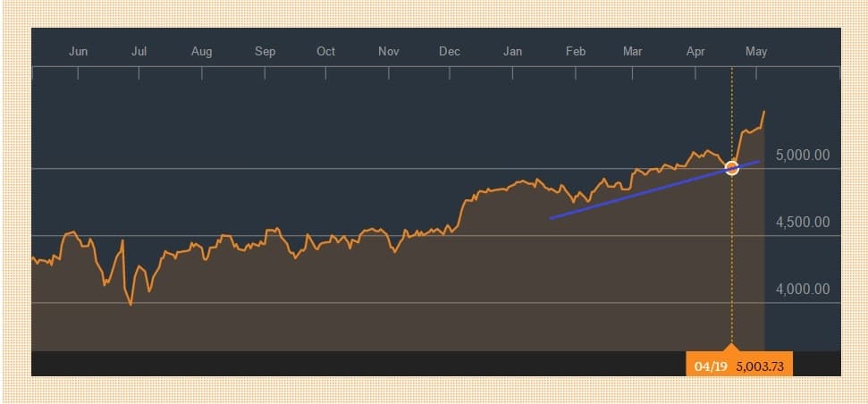Click the 4,500.00 price axis label
This screenshot has height=404, width=868.
pyautogui.click(x=803, y=223)
